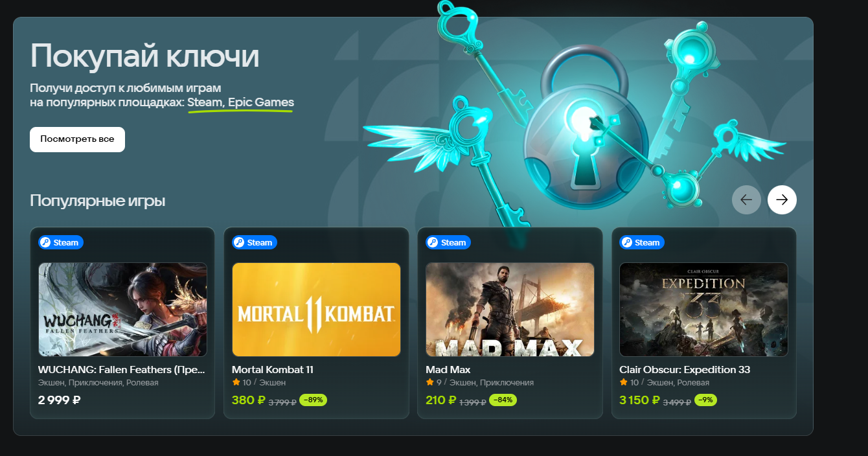Open the Mortal Kombat 11 cover image
The image size is (868, 456).
pos(316,310)
